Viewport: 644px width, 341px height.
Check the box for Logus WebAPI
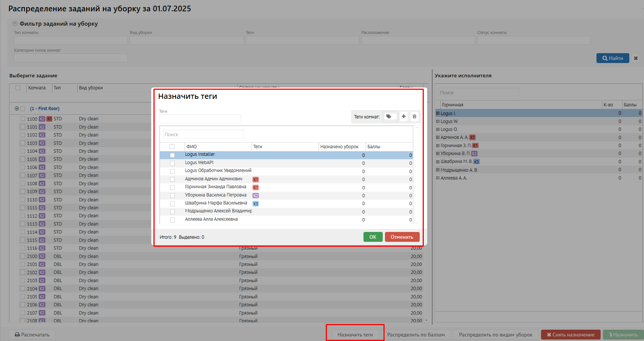click(x=172, y=163)
